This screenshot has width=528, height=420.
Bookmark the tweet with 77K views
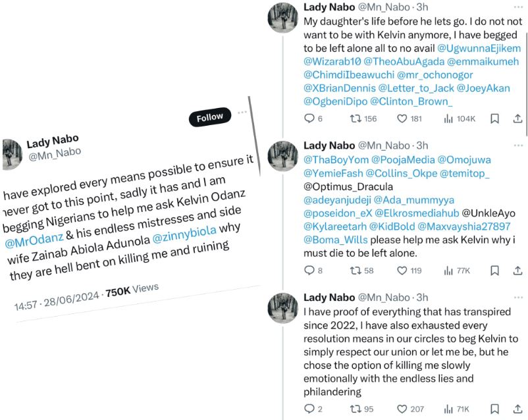tap(495, 270)
